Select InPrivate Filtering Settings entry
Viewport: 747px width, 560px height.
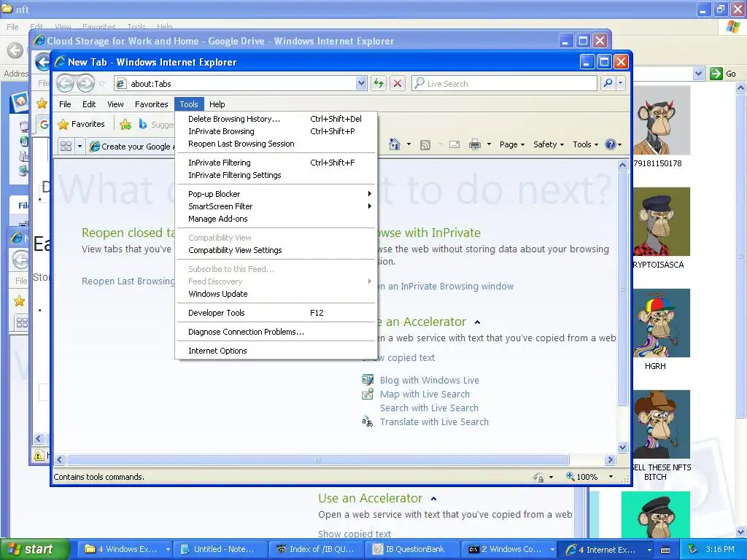click(276, 175)
